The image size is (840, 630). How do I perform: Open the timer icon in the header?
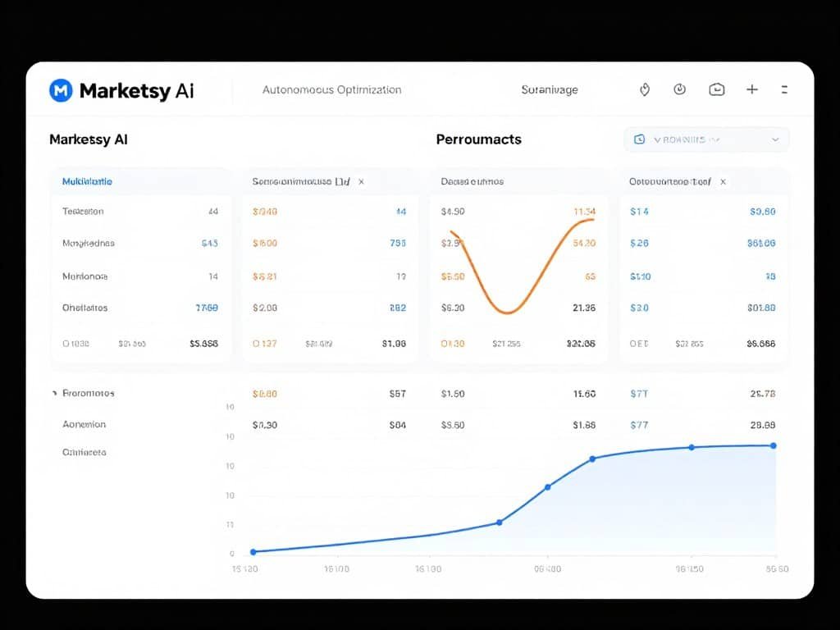[x=644, y=89]
